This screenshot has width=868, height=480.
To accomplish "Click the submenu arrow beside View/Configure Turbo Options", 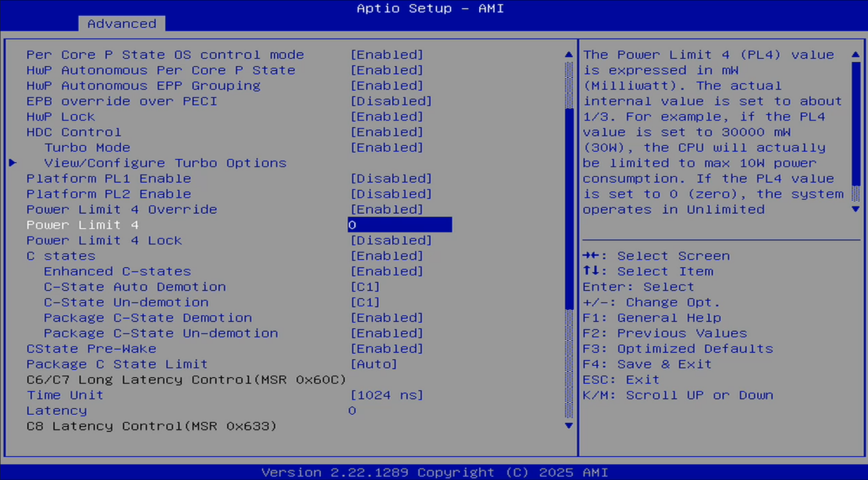I will coord(13,163).
